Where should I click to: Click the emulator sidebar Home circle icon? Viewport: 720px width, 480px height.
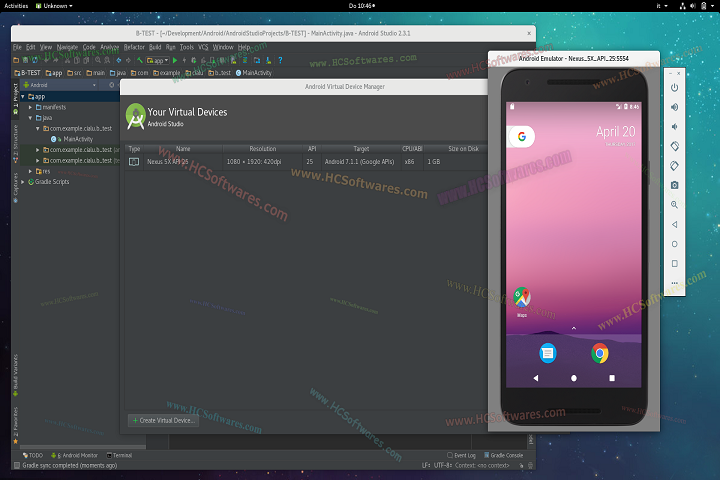click(675, 244)
